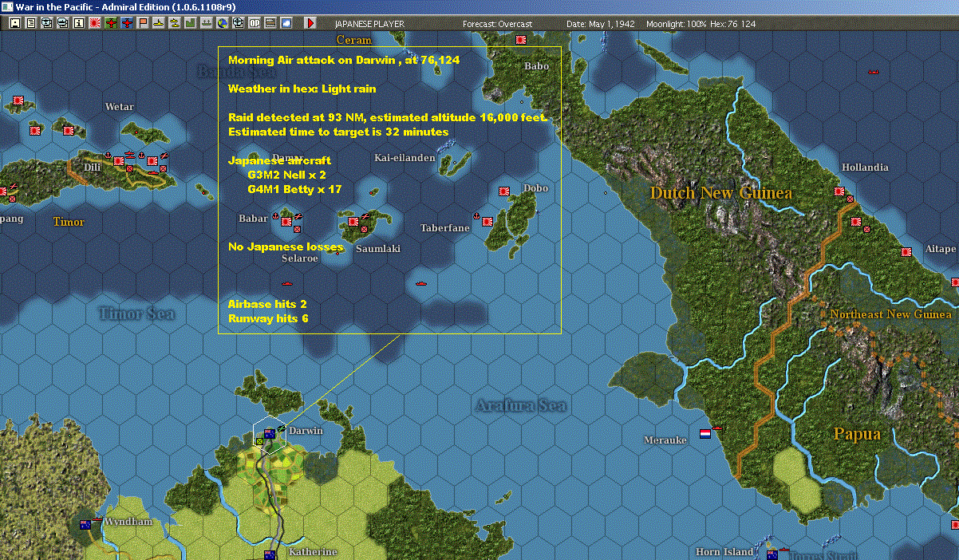Open the OP operations toolbar icon

(255, 23)
